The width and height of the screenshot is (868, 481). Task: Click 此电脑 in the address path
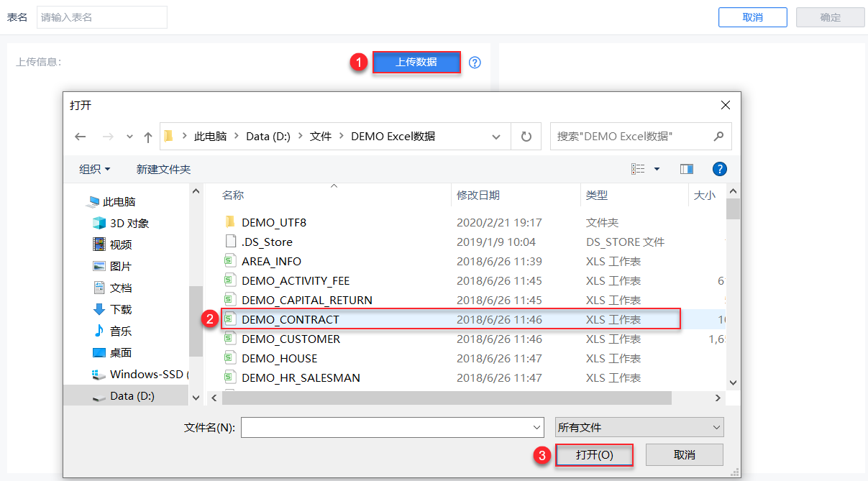(x=210, y=136)
